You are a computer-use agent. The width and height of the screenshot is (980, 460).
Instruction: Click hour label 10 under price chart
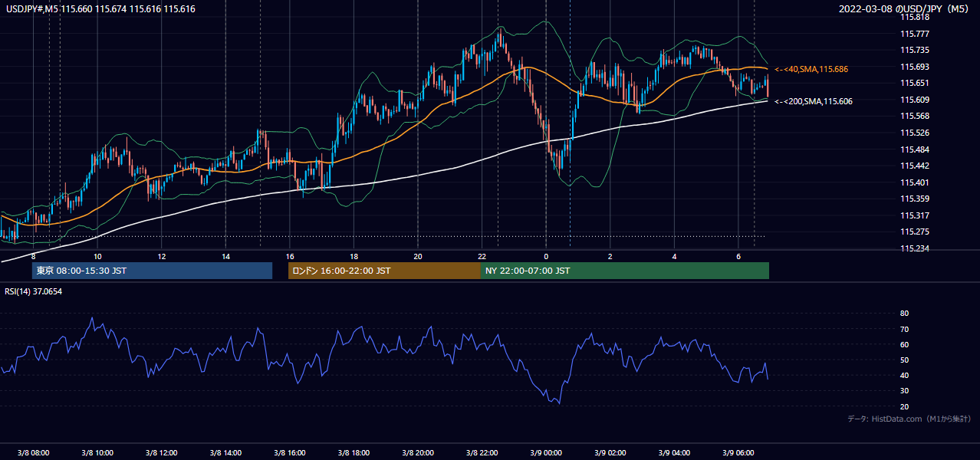click(x=97, y=256)
